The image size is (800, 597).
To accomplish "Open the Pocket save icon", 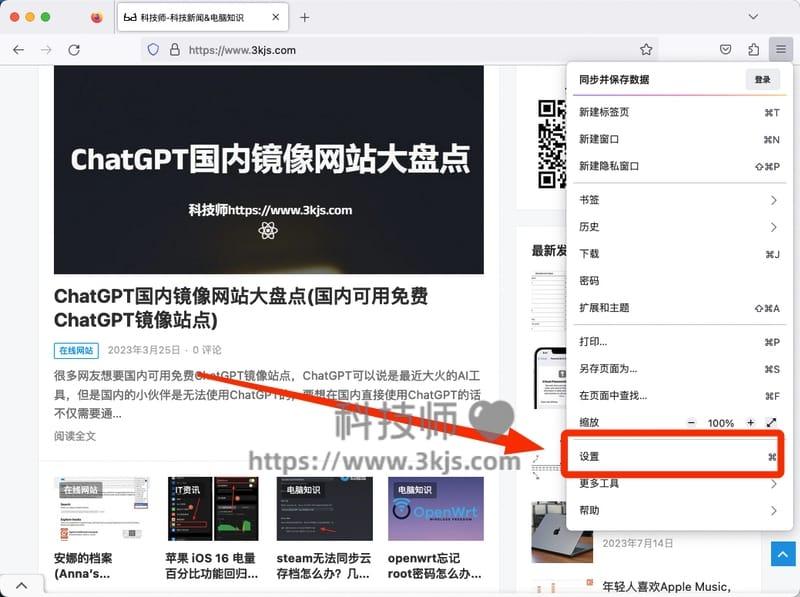I will pyautogui.click(x=725, y=49).
